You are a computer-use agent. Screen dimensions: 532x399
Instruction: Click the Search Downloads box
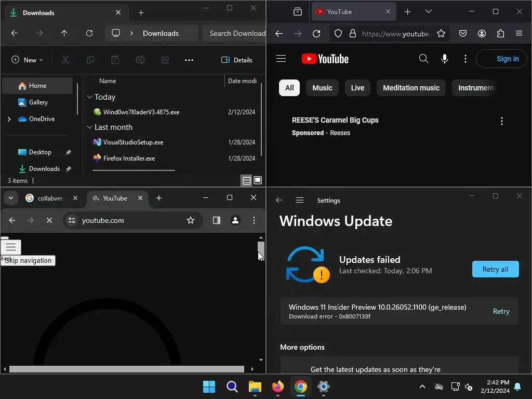pyautogui.click(x=234, y=33)
